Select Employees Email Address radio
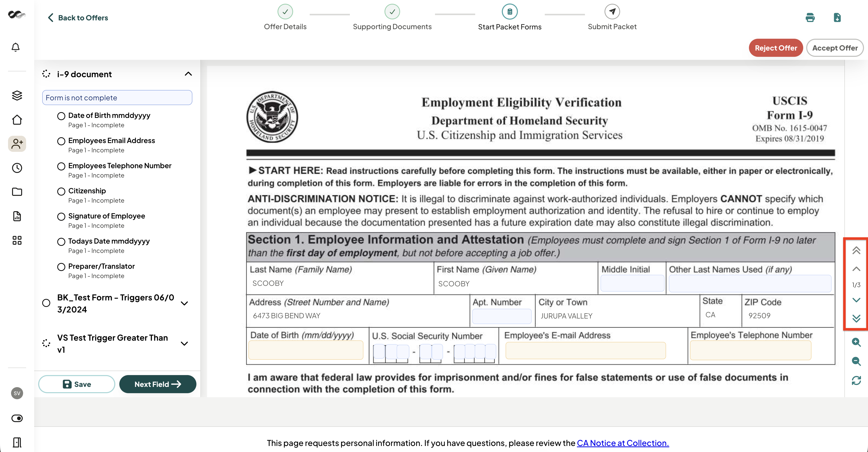868x452 pixels. pos(61,141)
